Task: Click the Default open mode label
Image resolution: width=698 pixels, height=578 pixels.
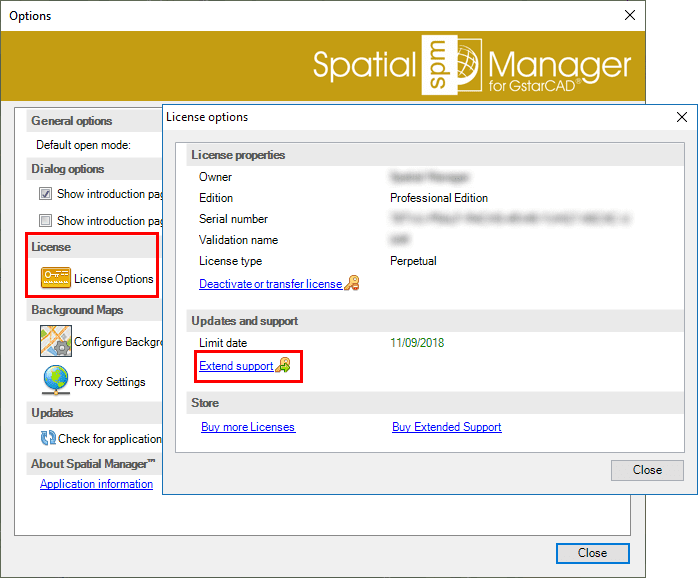Action: tap(83, 145)
